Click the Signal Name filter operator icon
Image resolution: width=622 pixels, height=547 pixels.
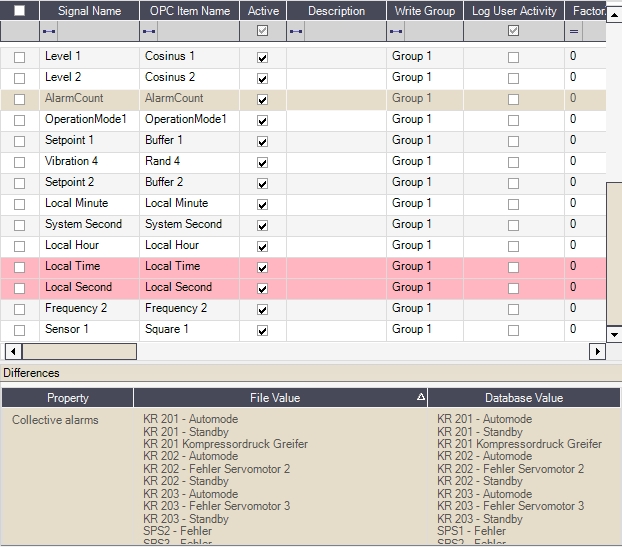click(x=49, y=32)
